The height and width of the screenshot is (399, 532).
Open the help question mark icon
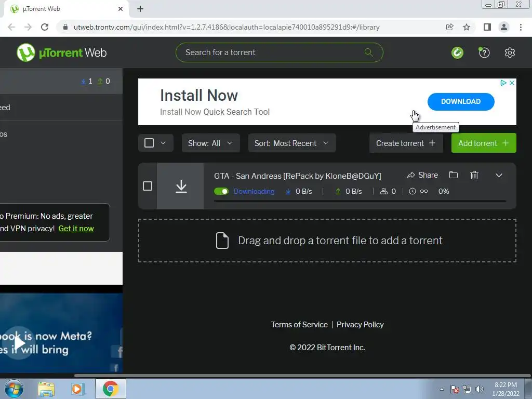pos(484,52)
